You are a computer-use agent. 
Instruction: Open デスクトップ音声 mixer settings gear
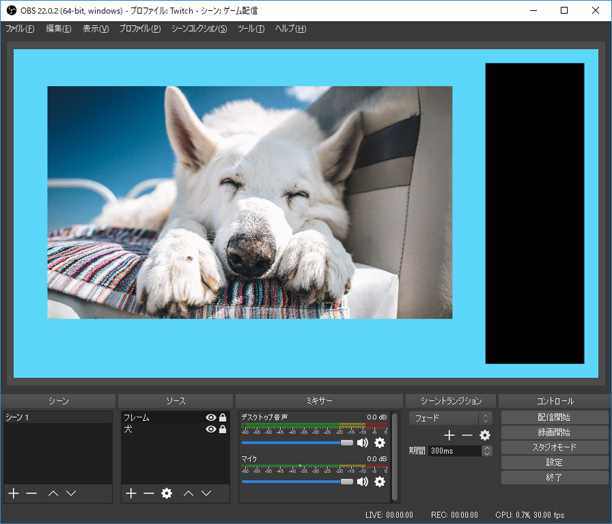(x=379, y=442)
